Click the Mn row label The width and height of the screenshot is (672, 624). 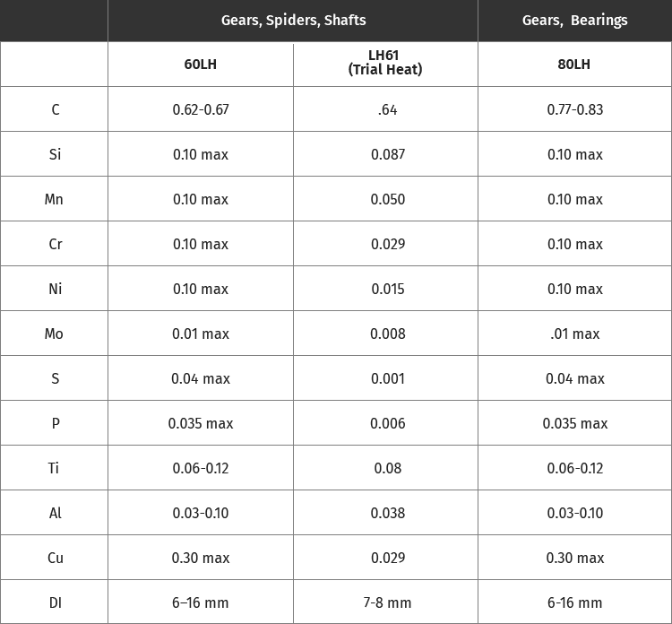[x=54, y=199]
